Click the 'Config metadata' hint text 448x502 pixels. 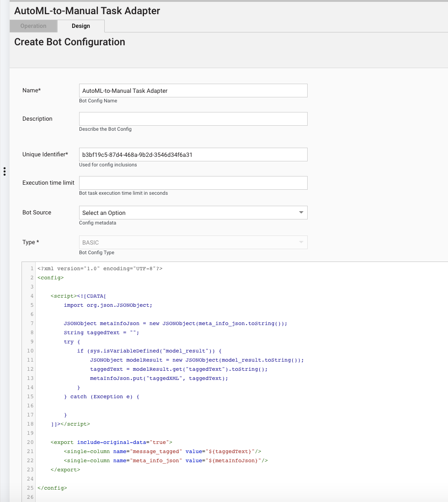tap(98, 223)
